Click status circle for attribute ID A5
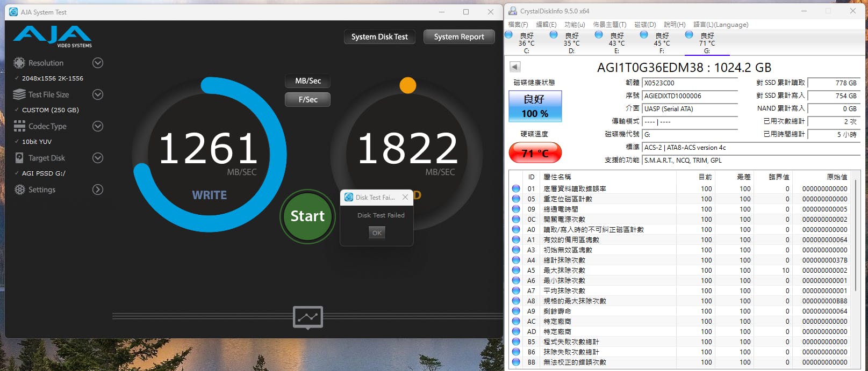Image resolution: width=868 pixels, height=371 pixels. 516,270
